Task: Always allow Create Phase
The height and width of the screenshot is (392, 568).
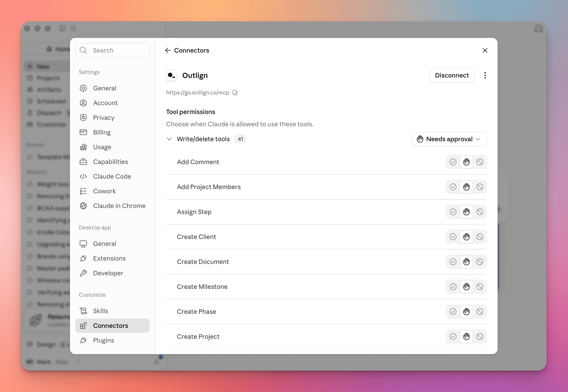Action: [453, 312]
